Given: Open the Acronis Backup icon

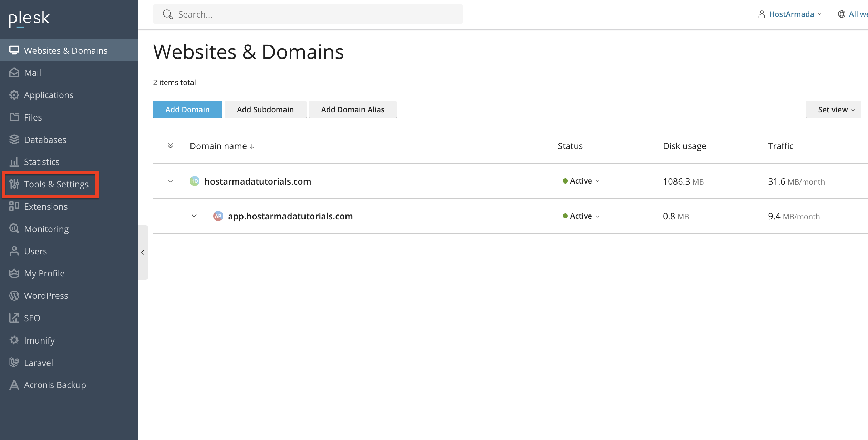Looking at the screenshot, I should coord(14,385).
